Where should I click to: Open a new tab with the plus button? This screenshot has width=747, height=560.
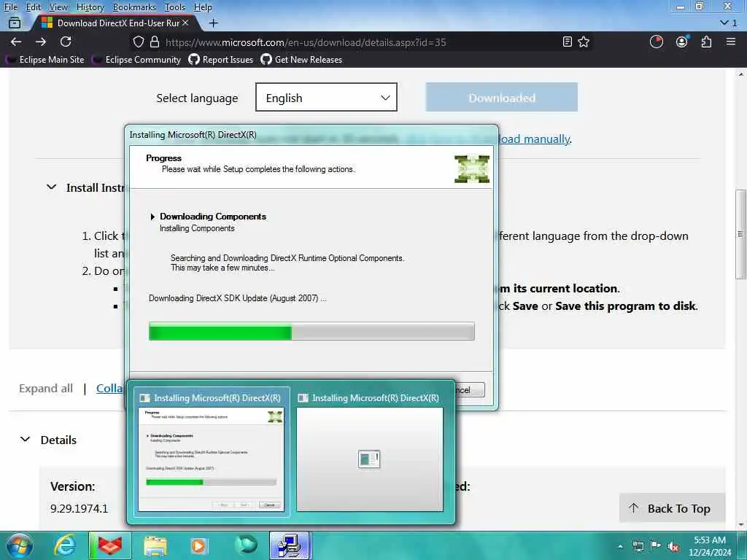click(214, 23)
